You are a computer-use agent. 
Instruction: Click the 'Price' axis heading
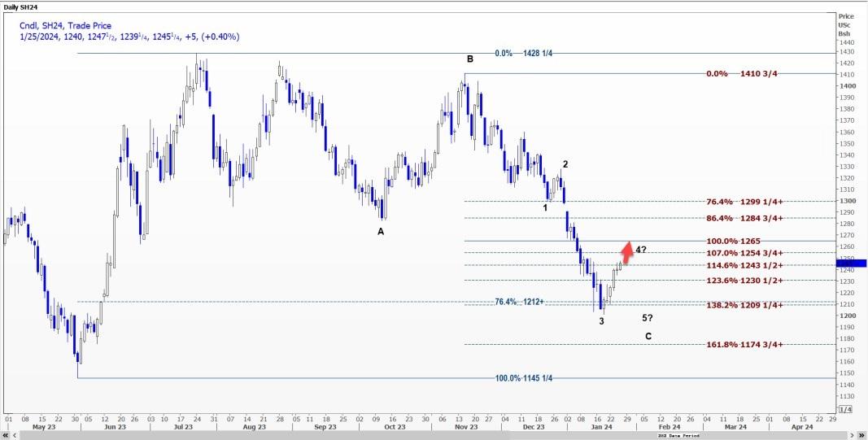point(846,16)
